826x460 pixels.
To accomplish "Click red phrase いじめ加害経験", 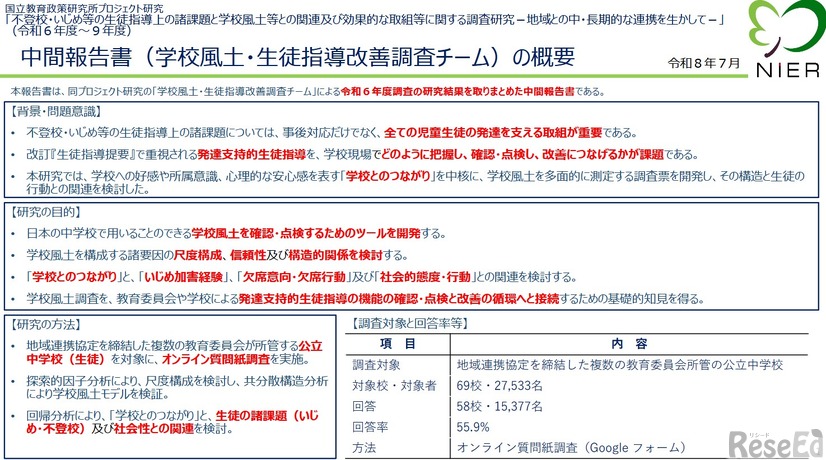I will (x=183, y=277).
